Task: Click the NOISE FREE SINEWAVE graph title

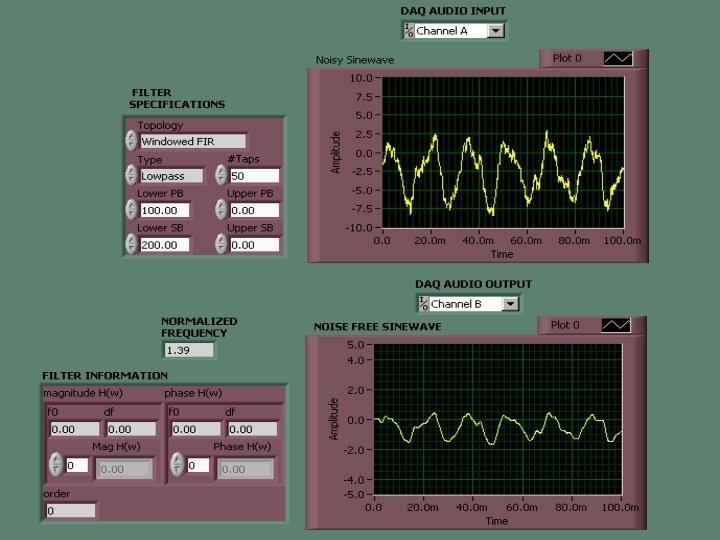Action: [377, 326]
